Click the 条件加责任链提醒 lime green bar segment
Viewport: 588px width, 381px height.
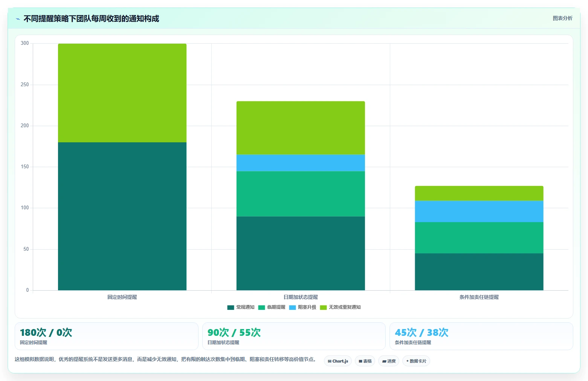(x=479, y=194)
